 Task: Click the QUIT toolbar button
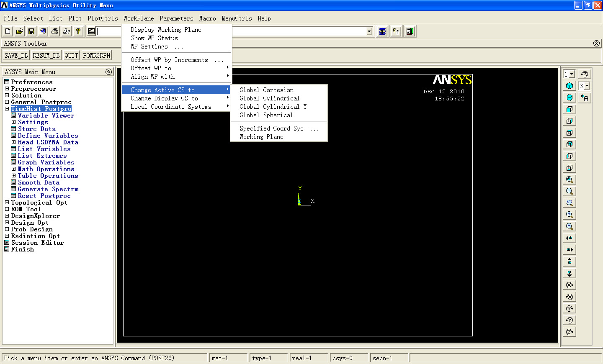pos(71,55)
